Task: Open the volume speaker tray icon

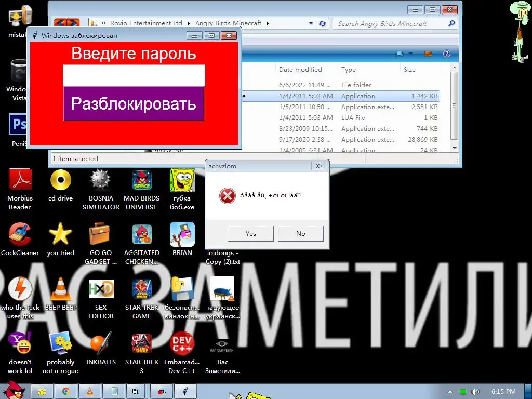Action: pyautogui.click(x=475, y=392)
